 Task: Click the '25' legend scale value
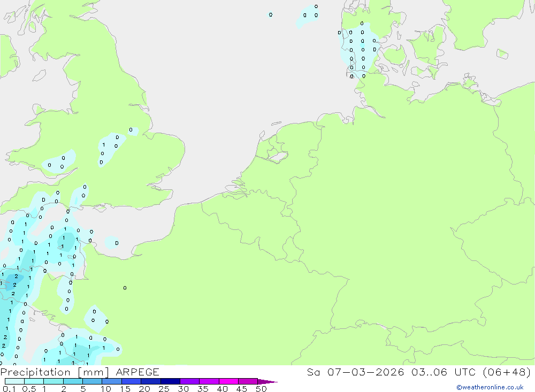click(x=164, y=389)
